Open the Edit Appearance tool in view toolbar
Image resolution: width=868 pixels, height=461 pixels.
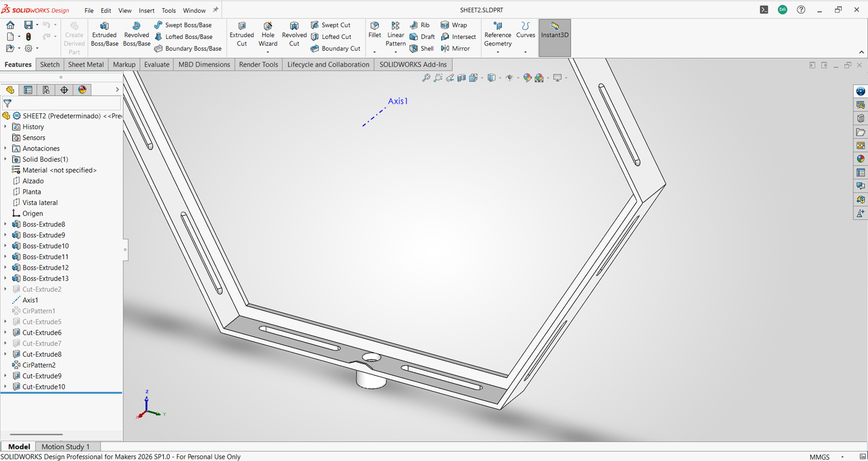click(x=527, y=78)
